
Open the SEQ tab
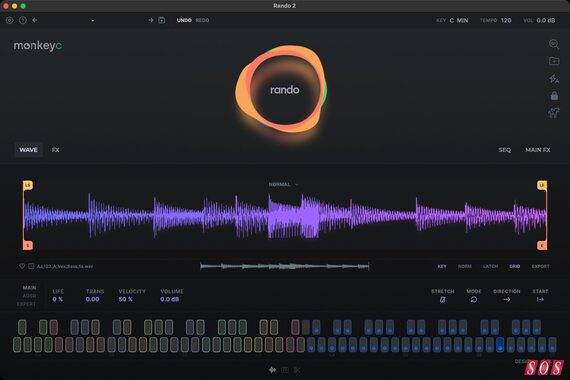pos(505,150)
